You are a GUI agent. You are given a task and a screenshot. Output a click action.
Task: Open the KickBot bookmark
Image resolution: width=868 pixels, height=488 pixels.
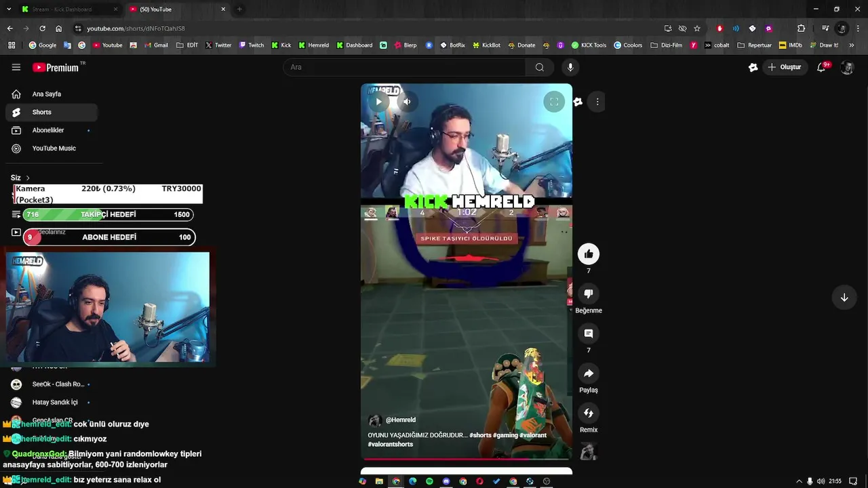(x=486, y=45)
